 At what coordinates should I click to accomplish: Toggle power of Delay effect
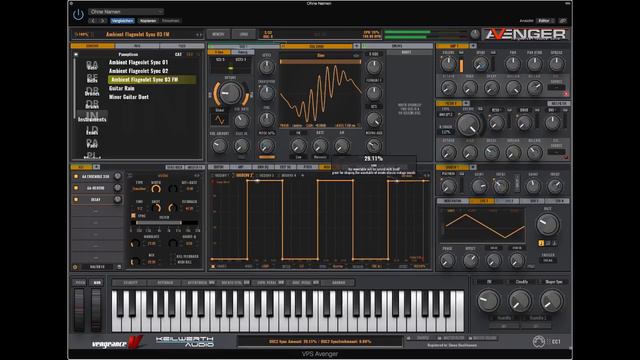(76, 200)
